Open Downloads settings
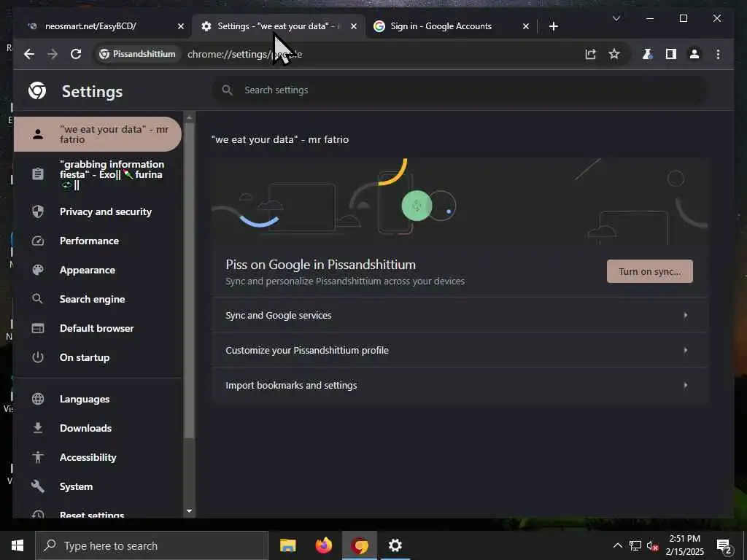Image resolution: width=747 pixels, height=560 pixels. pos(98,428)
